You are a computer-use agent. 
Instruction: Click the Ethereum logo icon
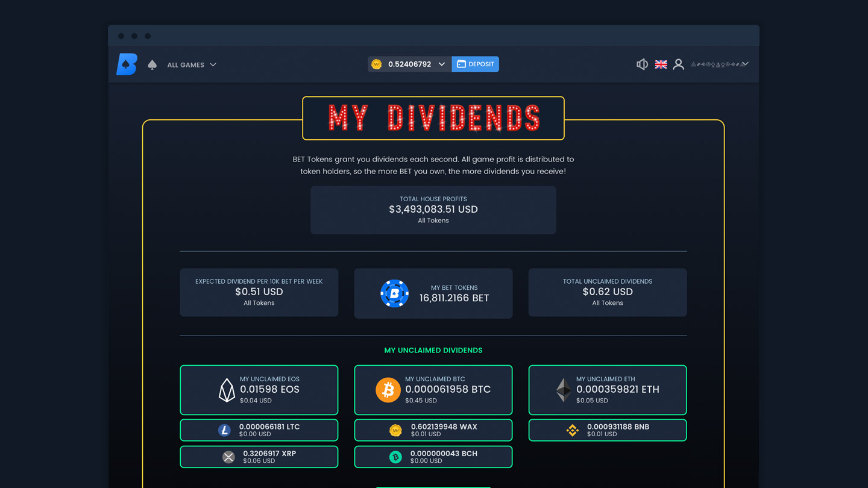coord(564,390)
